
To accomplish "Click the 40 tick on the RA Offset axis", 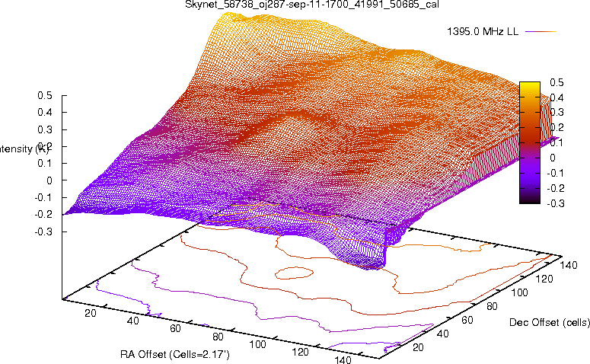I will pyautogui.click(x=132, y=321).
